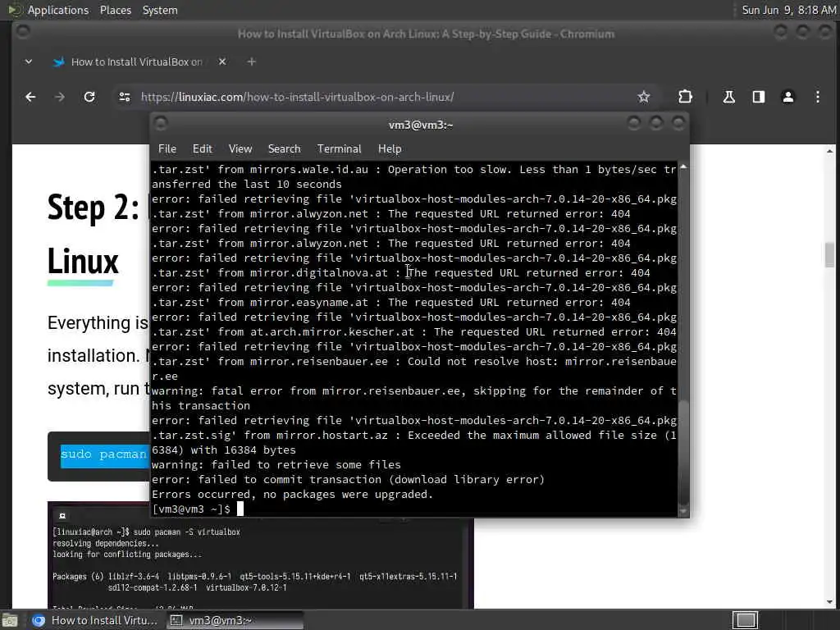Click the browser page scroll-up arrow
The image size is (840, 630).
click(830, 151)
